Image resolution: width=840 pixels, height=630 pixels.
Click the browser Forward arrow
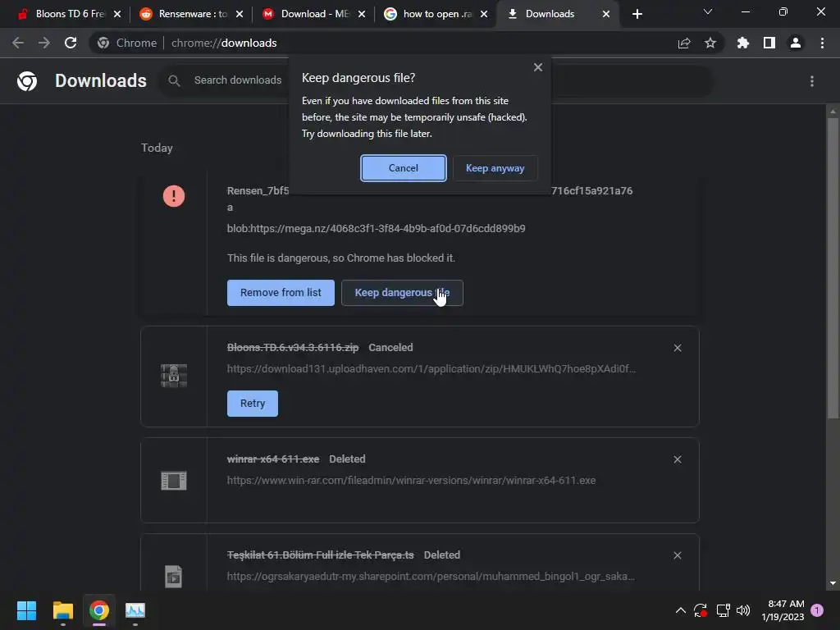click(44, 43)
